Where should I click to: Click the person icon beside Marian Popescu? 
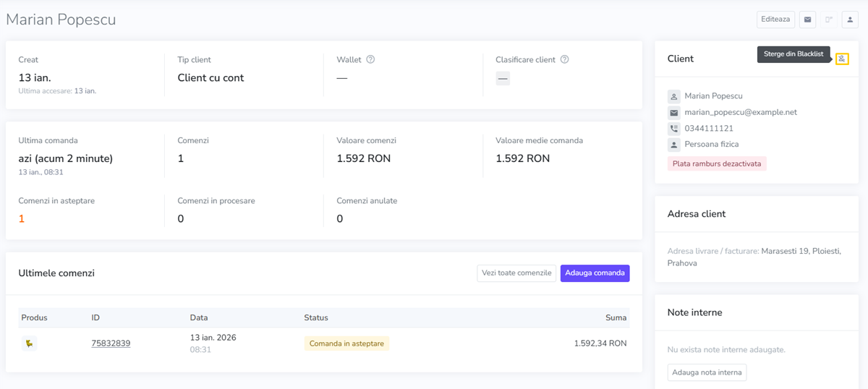tap(674, 96)
